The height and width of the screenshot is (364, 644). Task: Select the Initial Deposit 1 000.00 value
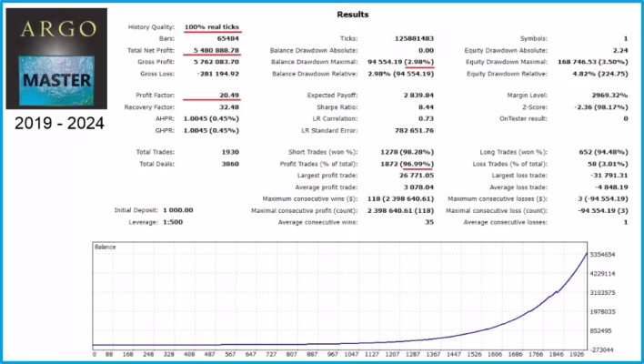coord(178,210)
